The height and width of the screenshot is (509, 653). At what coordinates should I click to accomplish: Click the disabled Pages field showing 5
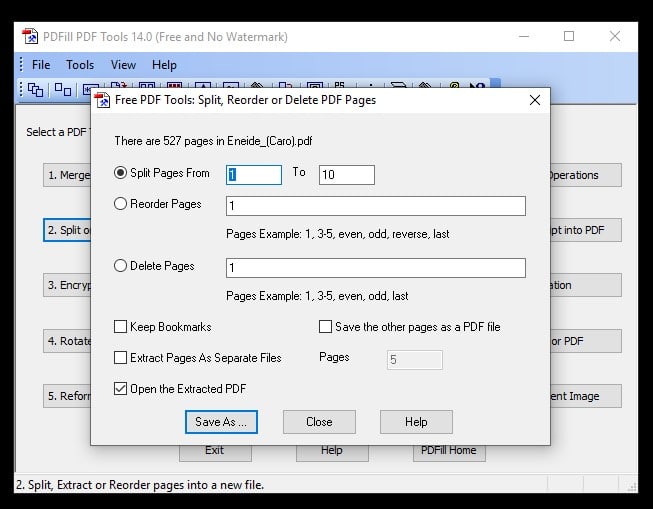pos(414,360)
